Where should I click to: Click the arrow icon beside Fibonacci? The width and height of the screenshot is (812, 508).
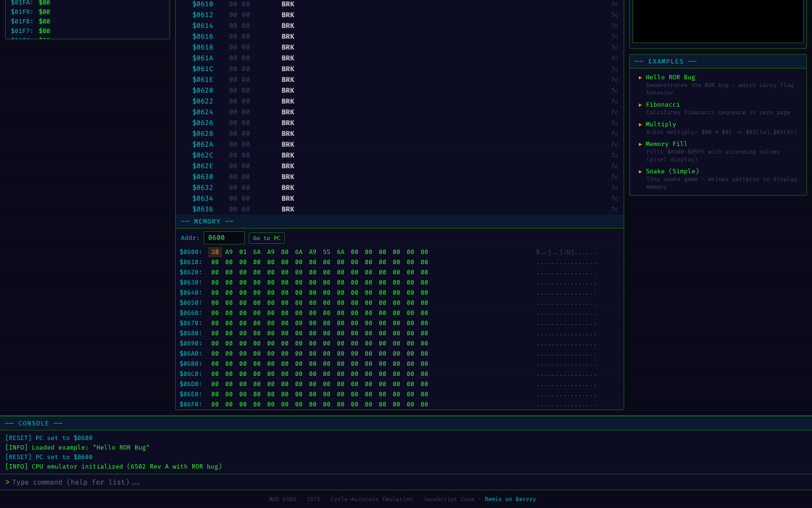pyautogui.click(x=640, y=105)
